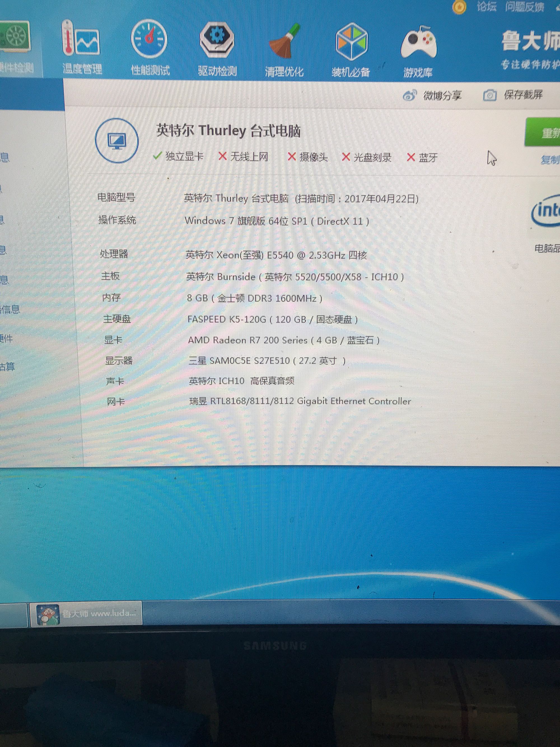Click the Xeon E5540 processor value

pos(276,255)
